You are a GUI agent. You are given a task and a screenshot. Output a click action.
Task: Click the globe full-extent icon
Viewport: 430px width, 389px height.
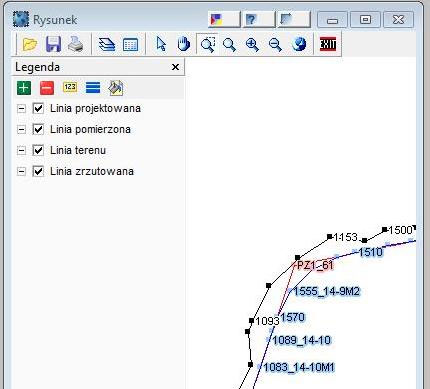299,44
